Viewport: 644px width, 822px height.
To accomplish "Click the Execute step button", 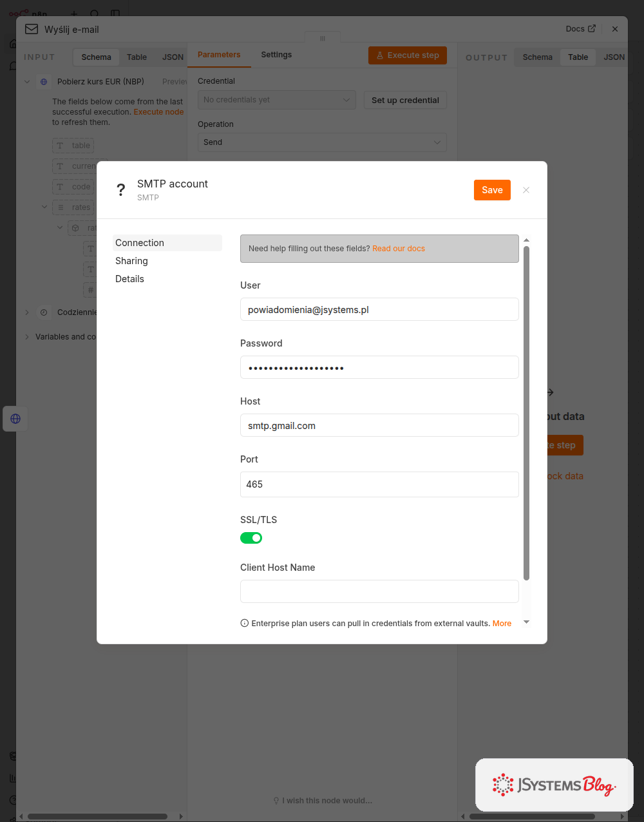I will click(x=408, y=55).
